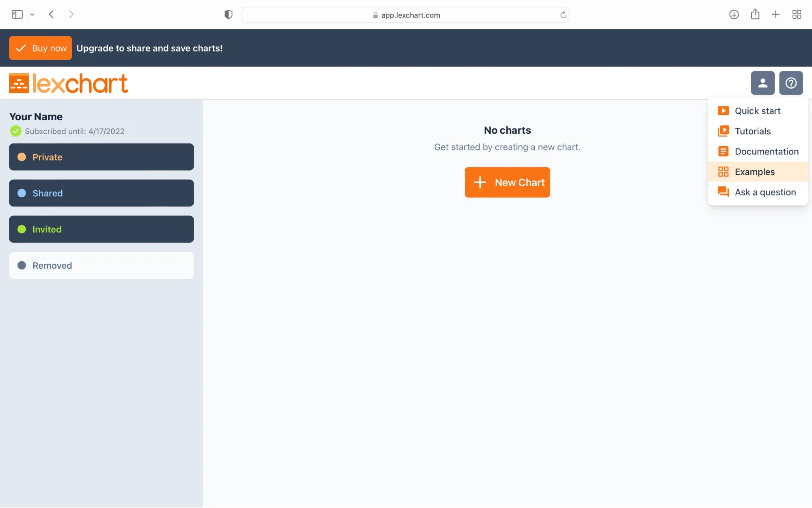Image resolution: width=812 pixels, height=508 pixels.
Task: Select the Private charts category
Action: (101, 157)
